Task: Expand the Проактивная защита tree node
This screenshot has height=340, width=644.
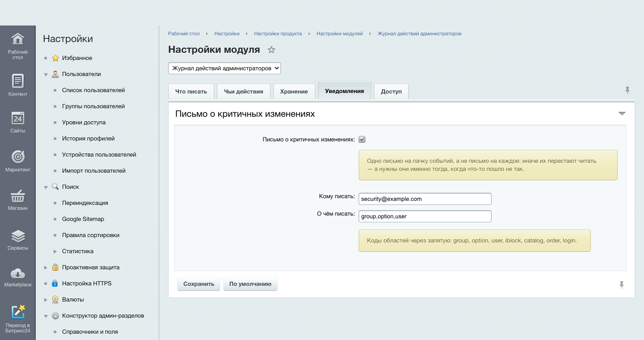Action: point(46,268)
